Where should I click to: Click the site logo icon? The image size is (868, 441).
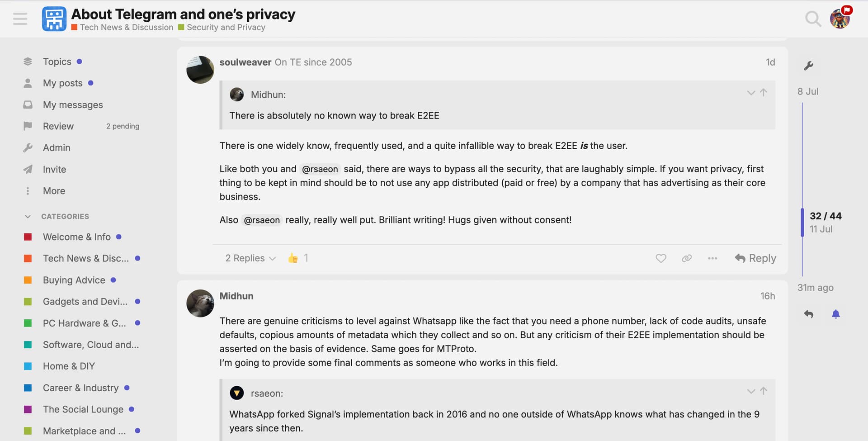pos(54,19)
